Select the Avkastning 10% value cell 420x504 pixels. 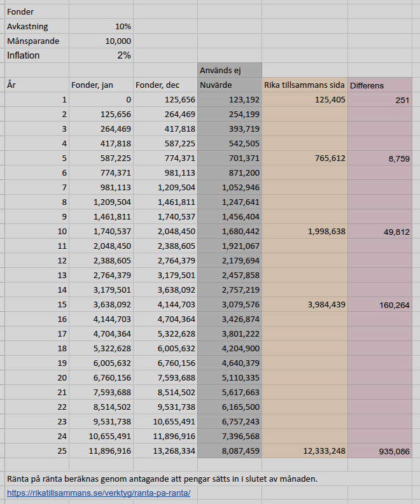[x=102, y=27]
